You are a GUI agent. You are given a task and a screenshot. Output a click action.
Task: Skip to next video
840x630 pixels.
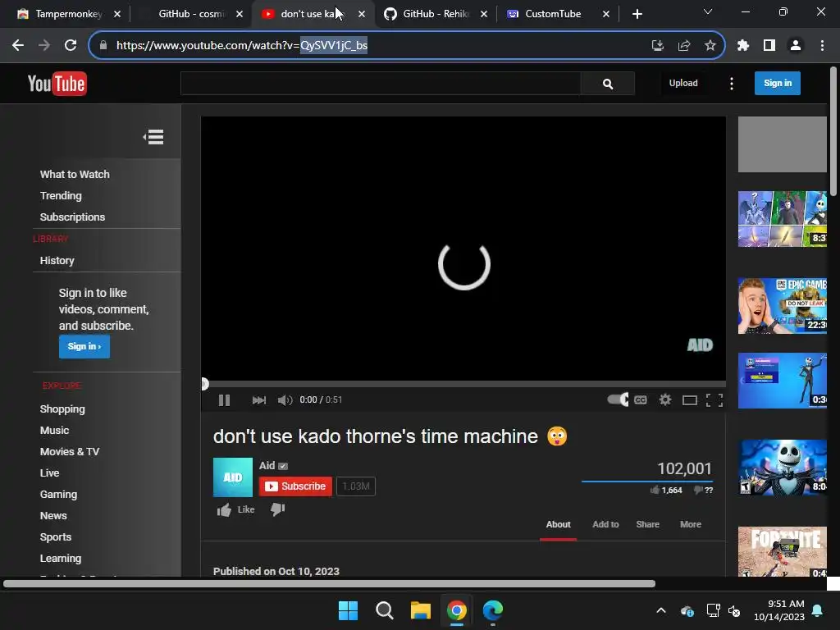pyautogui.click(x=258, y=400)
